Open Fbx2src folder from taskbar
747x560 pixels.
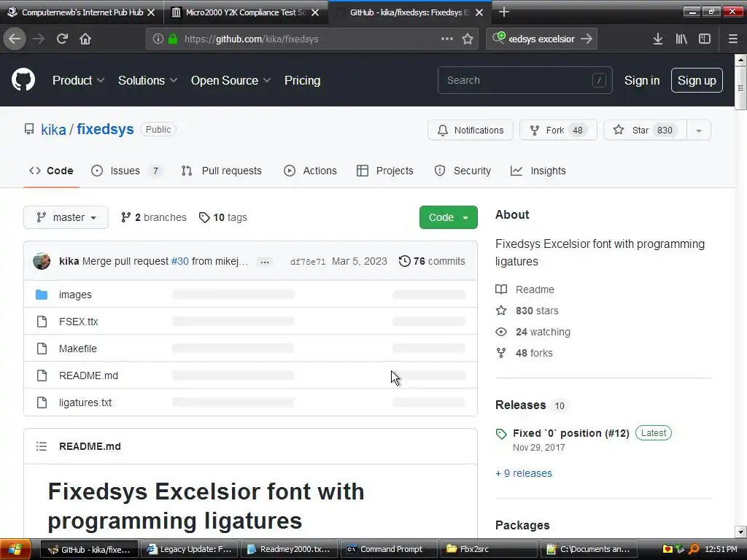pos(490,550)
